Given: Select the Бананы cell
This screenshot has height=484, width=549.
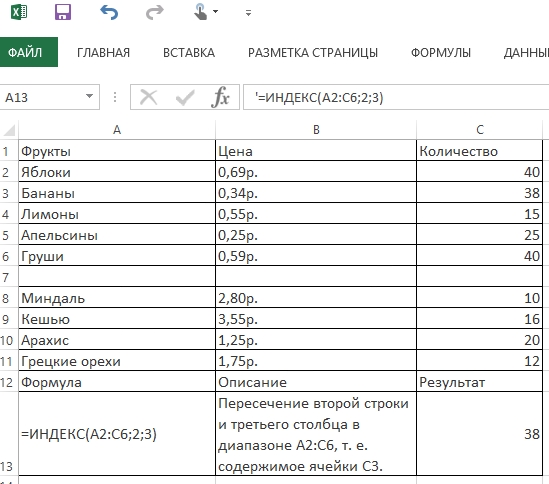Looking at the screenshot, I should [x=117, y=193].
